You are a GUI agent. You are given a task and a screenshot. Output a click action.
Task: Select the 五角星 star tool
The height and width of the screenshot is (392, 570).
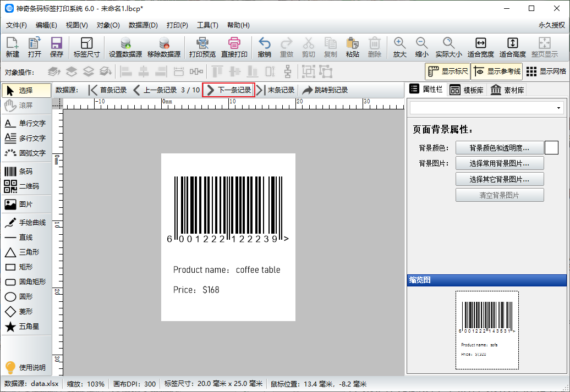[x=25, y=327]
